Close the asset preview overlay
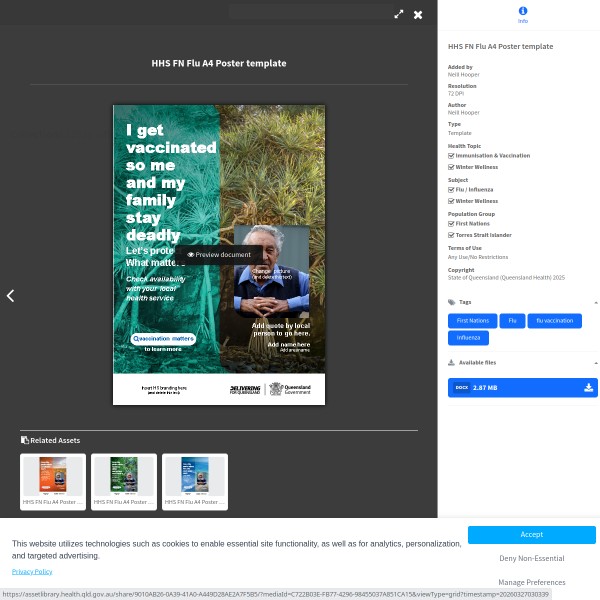 (x=418, y=14)
